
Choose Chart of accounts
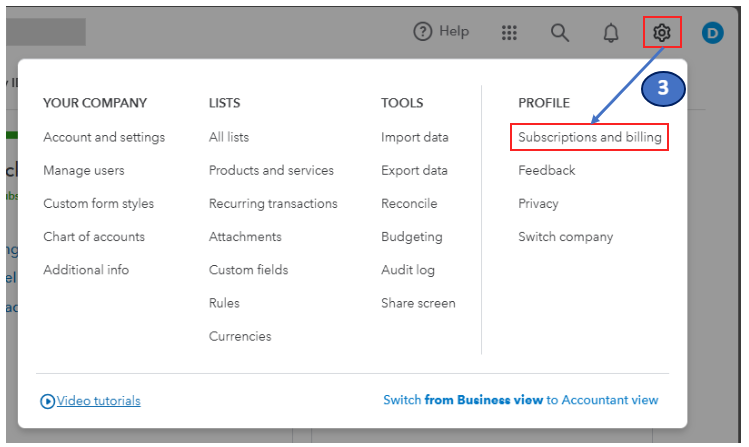pos(94,237)
